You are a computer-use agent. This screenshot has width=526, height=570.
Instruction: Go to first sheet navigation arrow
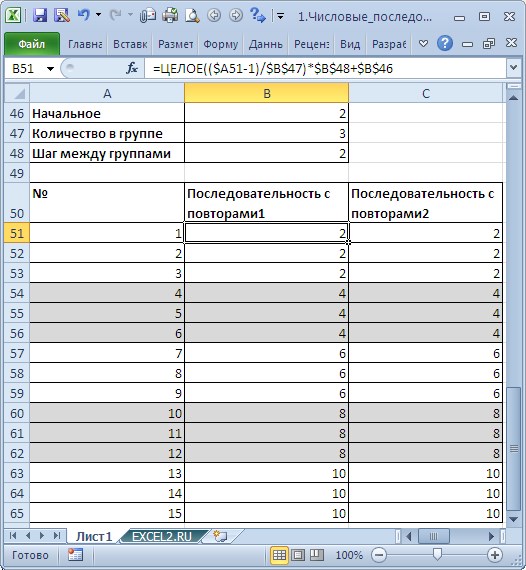click(13, 535)
